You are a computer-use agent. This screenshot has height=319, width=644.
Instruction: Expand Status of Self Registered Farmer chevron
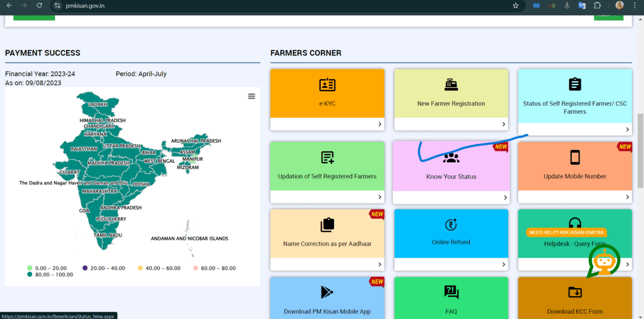627,129
